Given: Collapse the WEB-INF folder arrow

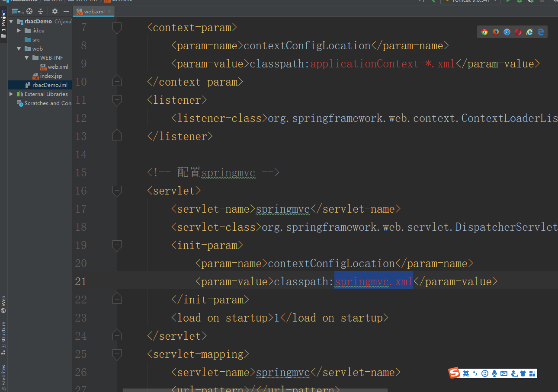Looking at the screenshot, I should coord(27,57).
